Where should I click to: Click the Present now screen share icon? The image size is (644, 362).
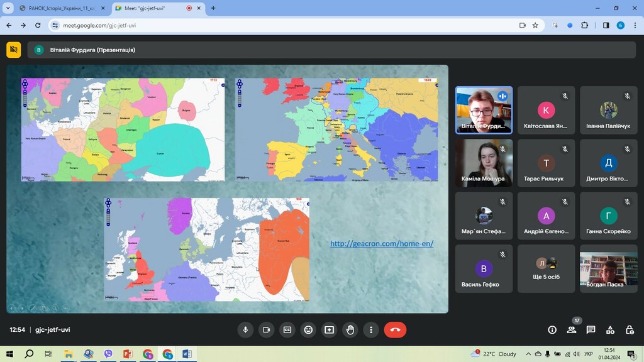(329, 329)
